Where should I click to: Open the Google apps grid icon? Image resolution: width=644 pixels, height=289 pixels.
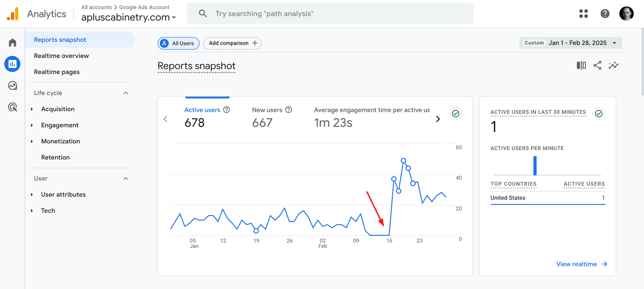tap(583, 14)
